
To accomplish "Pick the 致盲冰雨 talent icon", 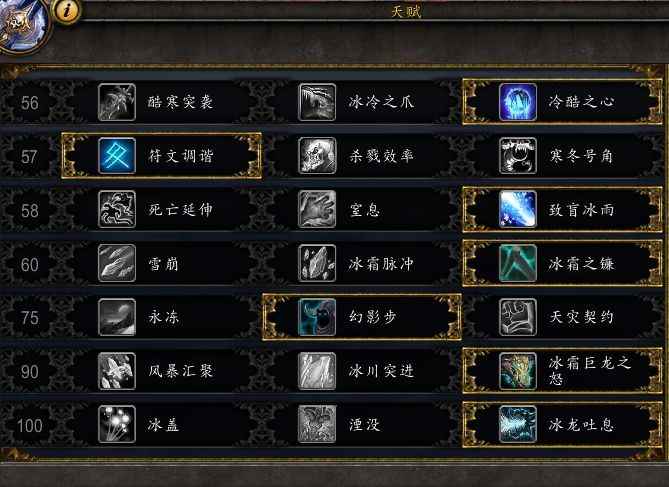I will point(518,210).
